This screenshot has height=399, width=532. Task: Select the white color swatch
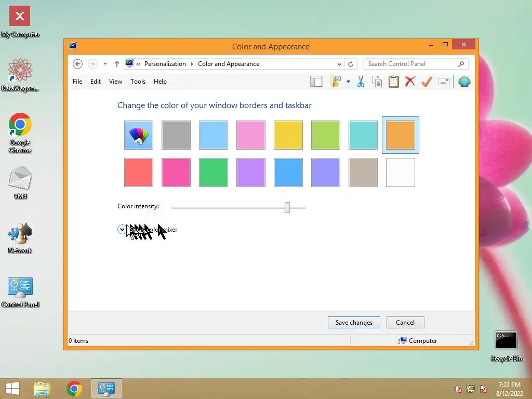coord(401,172)
